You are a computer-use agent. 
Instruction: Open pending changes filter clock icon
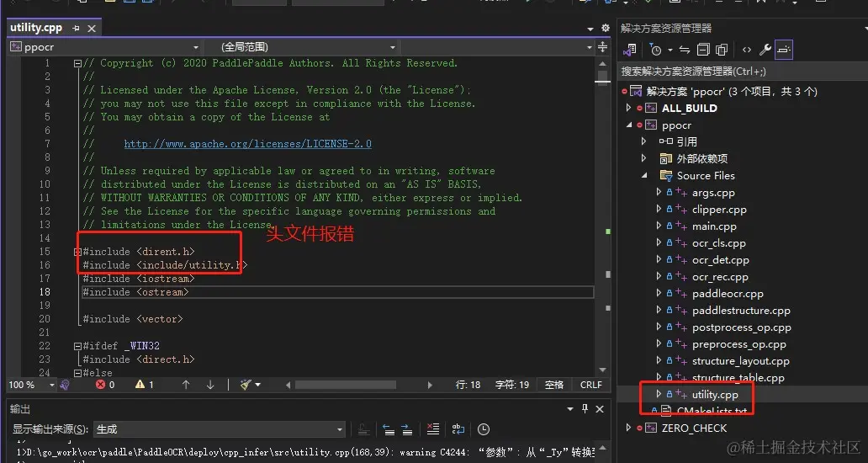click(655, 50)
